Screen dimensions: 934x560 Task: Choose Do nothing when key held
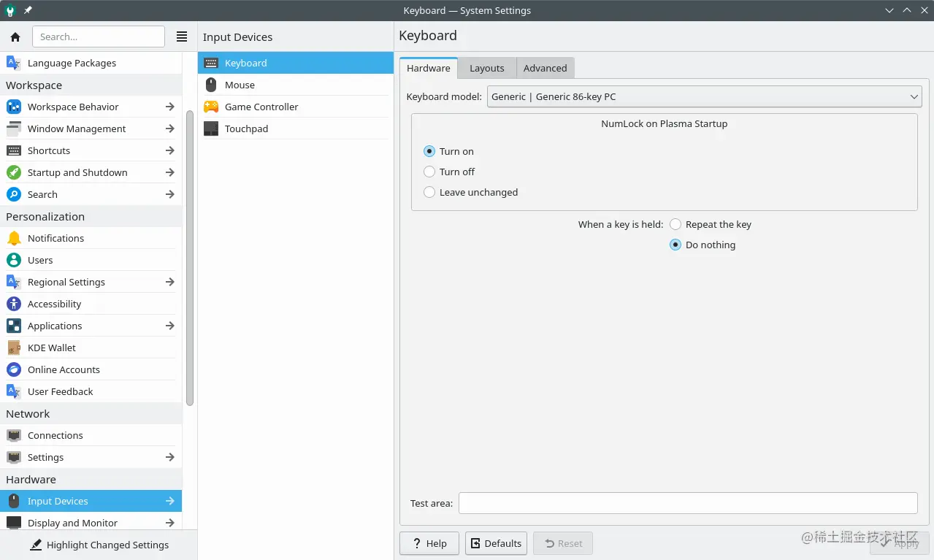675,245
